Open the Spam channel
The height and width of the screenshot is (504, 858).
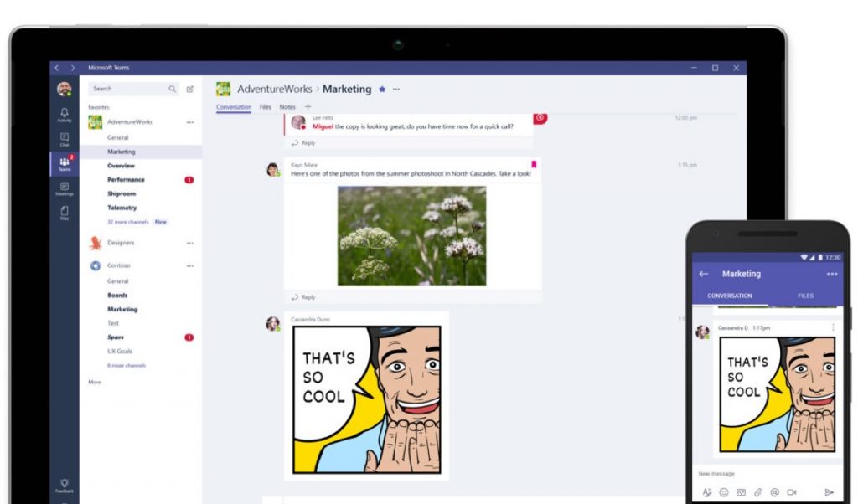(x=116, y=337)
